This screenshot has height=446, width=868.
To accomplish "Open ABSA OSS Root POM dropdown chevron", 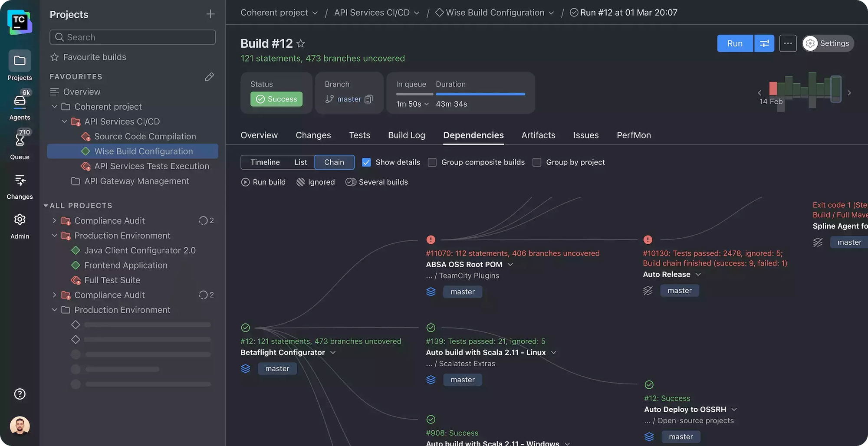I will tap(510, 264).
